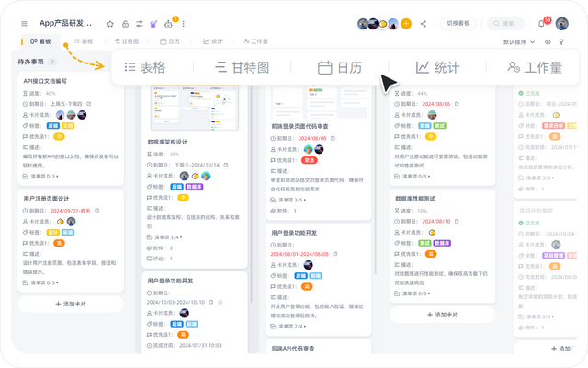Click date icon after 2024/08/01-2024/08/08
This screenshot has width=588, height=368.
pos(334,254)
